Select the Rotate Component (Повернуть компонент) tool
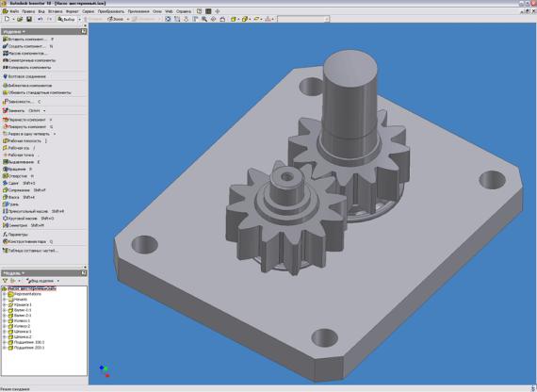The width and height of the screenshot is (537, 392). 27,127
